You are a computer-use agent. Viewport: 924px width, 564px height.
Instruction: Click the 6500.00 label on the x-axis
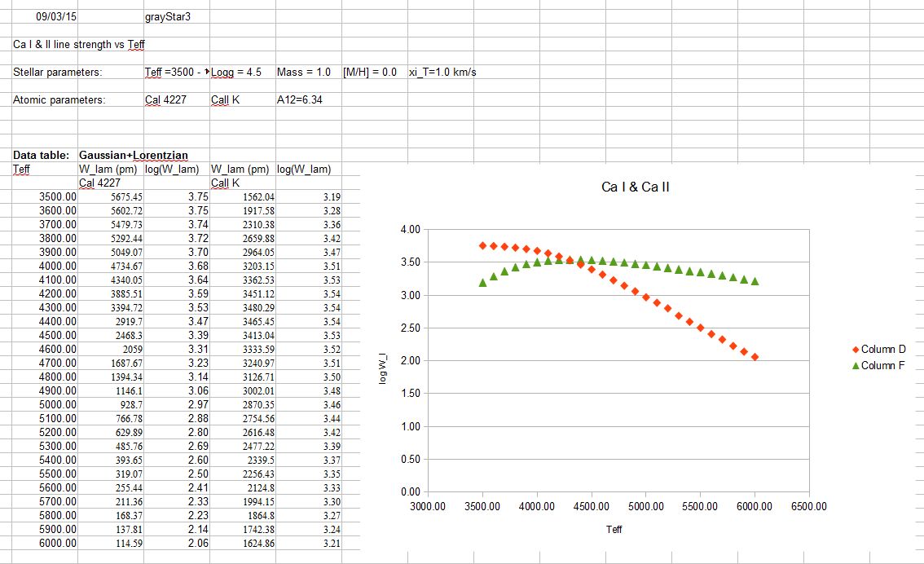tap(808, 506)
